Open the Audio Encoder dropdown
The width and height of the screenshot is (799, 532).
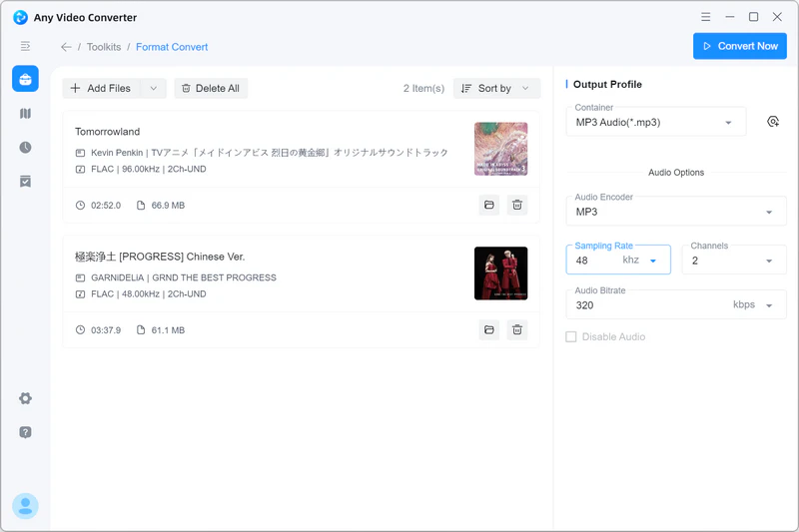(x=676, y=212)
